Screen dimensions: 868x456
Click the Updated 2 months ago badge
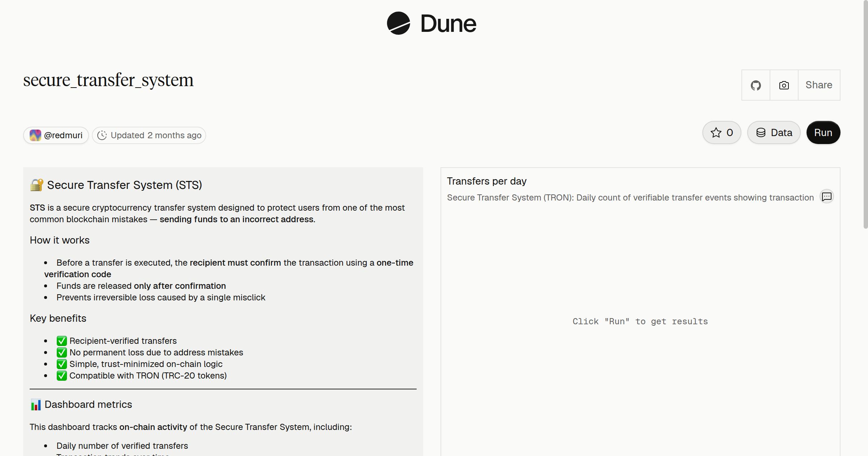pos(149,135)
